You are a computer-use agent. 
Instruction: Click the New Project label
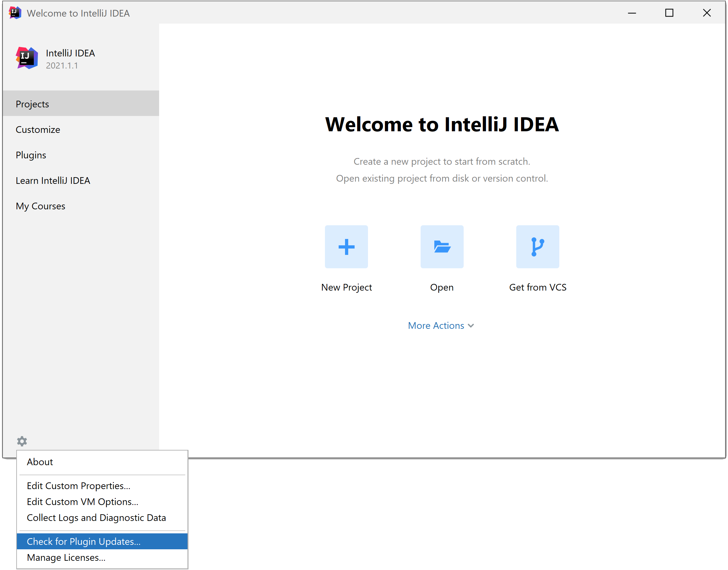click(346, 287)
